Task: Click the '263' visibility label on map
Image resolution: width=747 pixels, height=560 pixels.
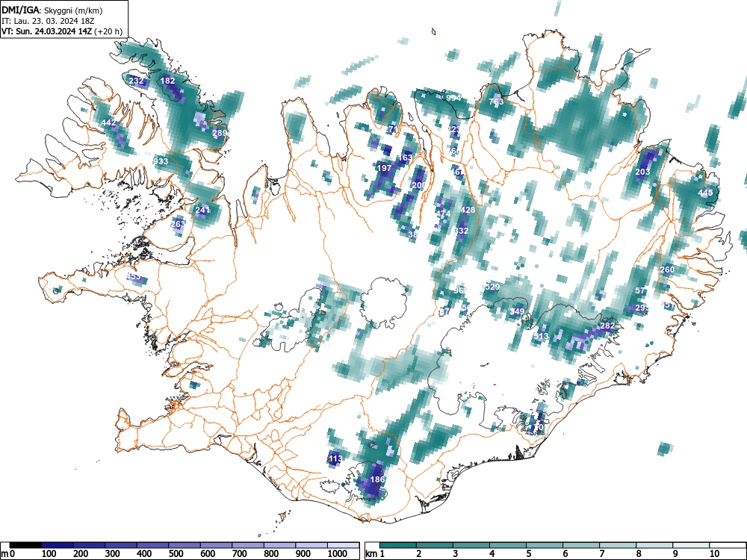Action: (178, 224)
